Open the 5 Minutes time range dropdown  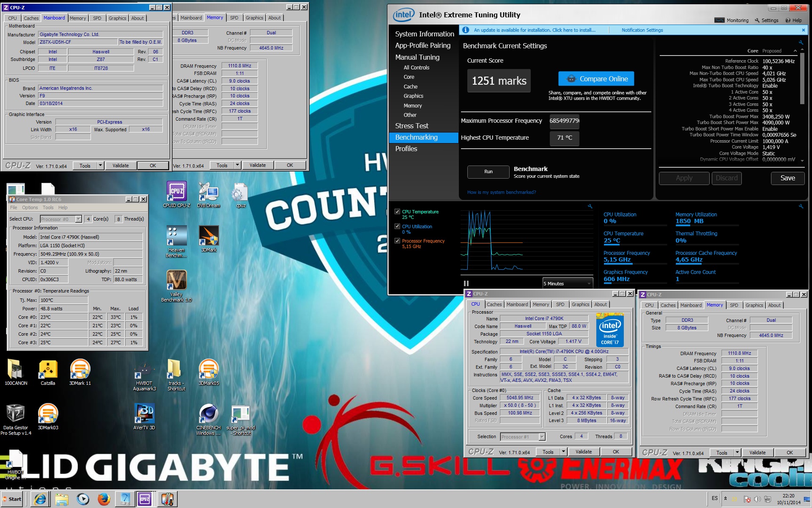click(568, 283)
